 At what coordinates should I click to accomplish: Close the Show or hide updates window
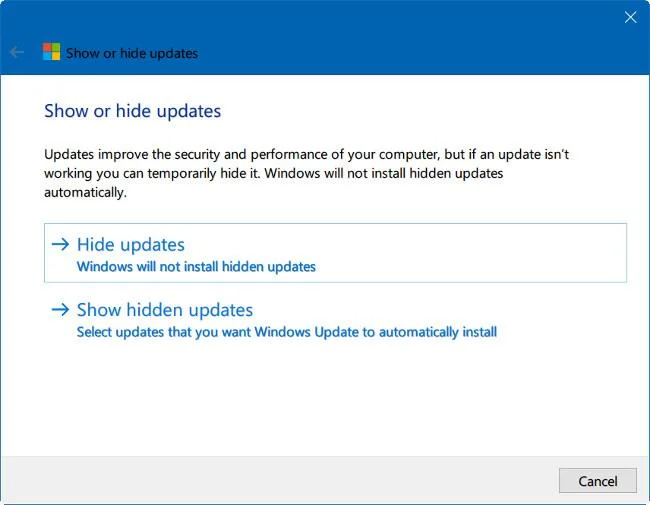631,17
